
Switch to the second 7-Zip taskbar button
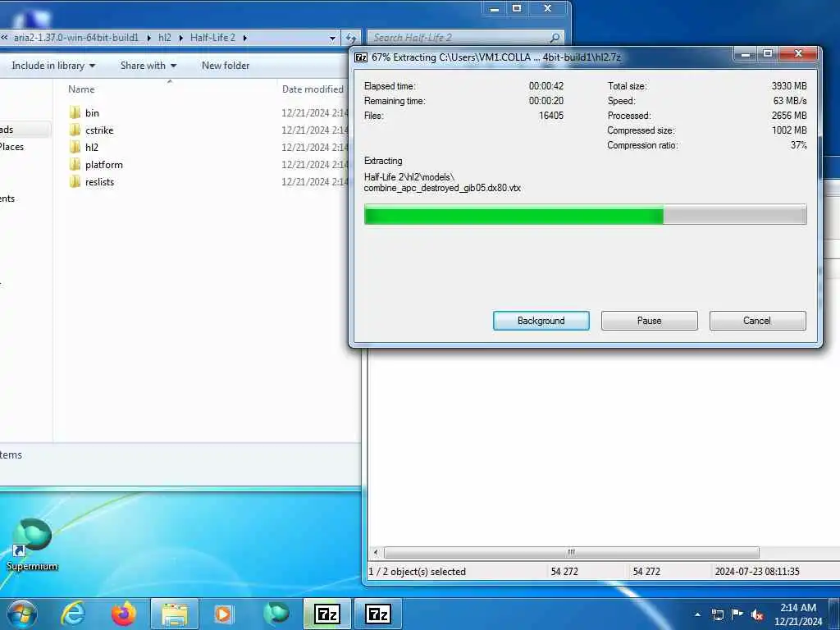pyautogui.click(x=377, y=614)
